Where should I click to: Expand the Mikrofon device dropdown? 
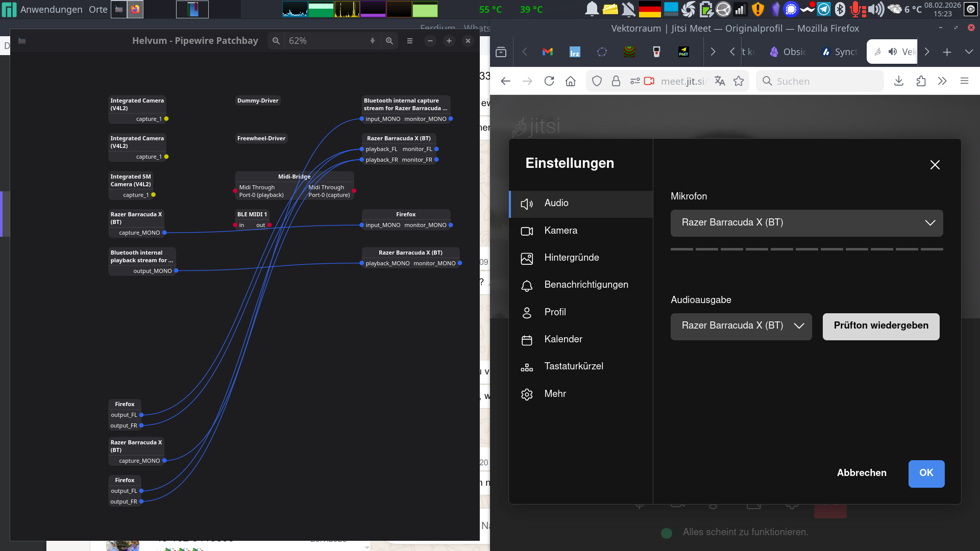pos(806,223)
